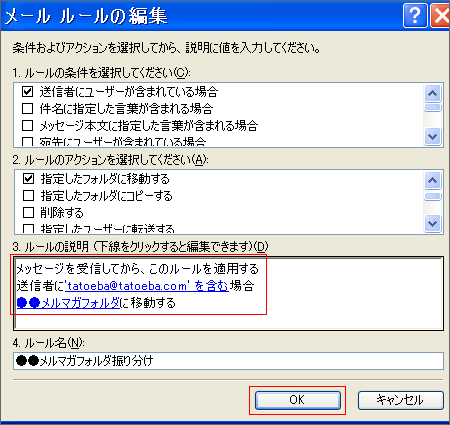Click up arrow in conditions list scrollbar
The height and width of the screenshot is (425, 450).
(x=433, y=93)
